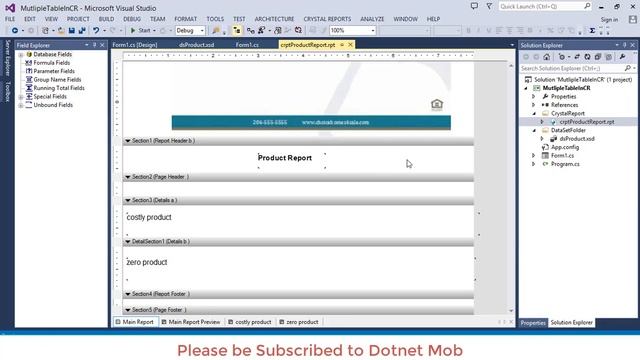Expand the Unbound Fields node
This screenshot has width=640, height=360.
(x=20, y=105)
